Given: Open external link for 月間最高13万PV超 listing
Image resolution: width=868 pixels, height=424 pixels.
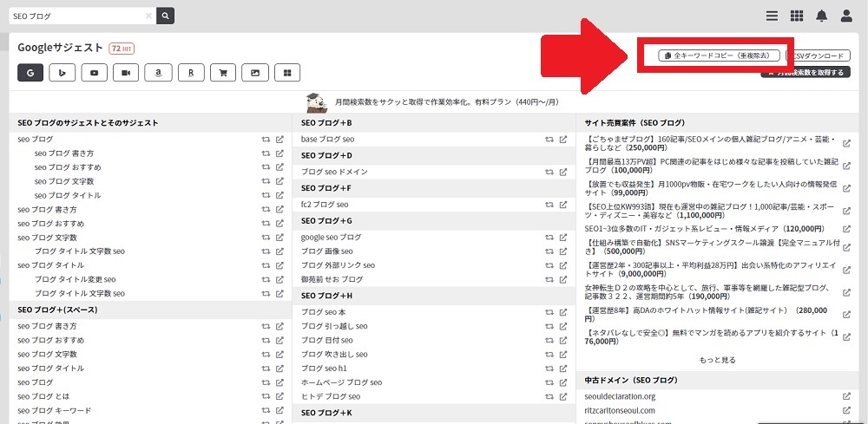Looking at the screenshot, I should point(846,166).
